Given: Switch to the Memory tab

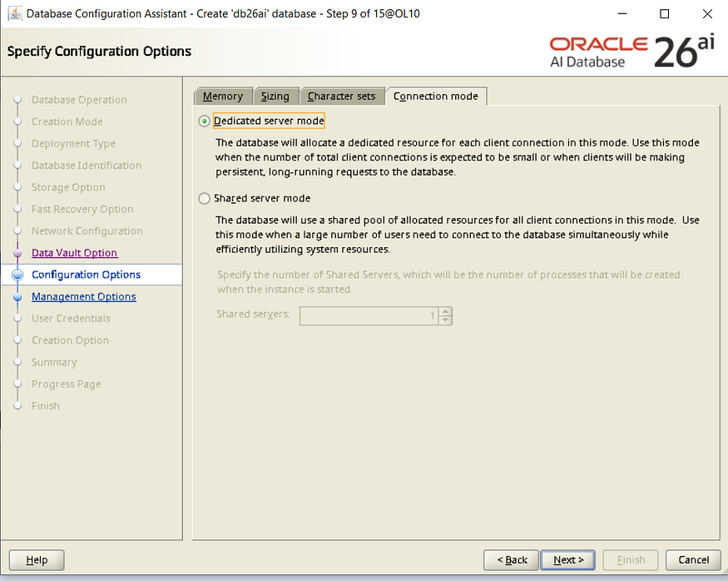Looking at the screenshot, I should [x=223, y=96].
